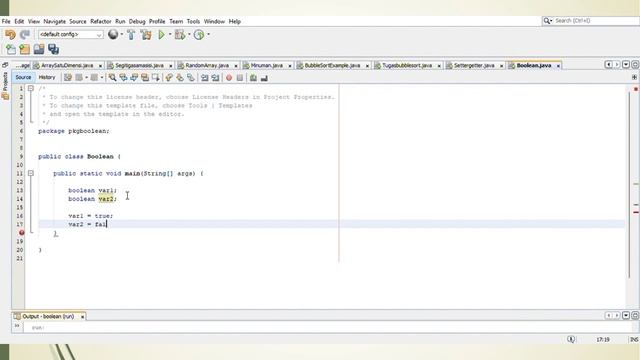640x360 pixels.
Task: Open the Edit menu
Action: tap(19, 21)
